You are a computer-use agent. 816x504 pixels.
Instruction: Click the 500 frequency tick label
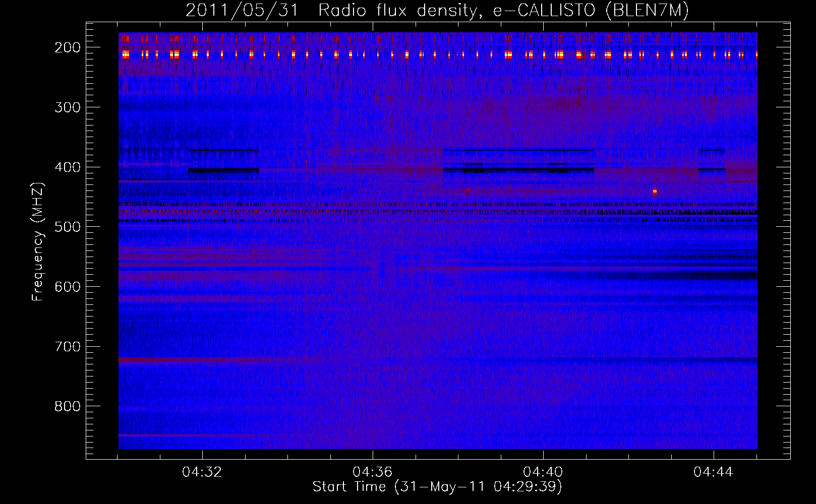pyautogui.click(x=68, y=227)
